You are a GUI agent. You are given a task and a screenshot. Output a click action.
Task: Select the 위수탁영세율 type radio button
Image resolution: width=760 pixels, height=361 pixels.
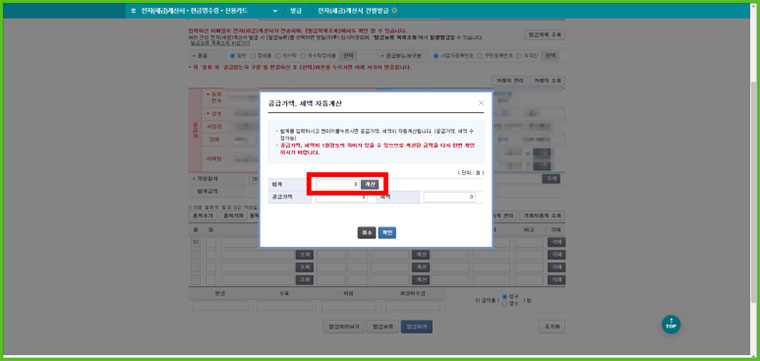coord(303,56)
